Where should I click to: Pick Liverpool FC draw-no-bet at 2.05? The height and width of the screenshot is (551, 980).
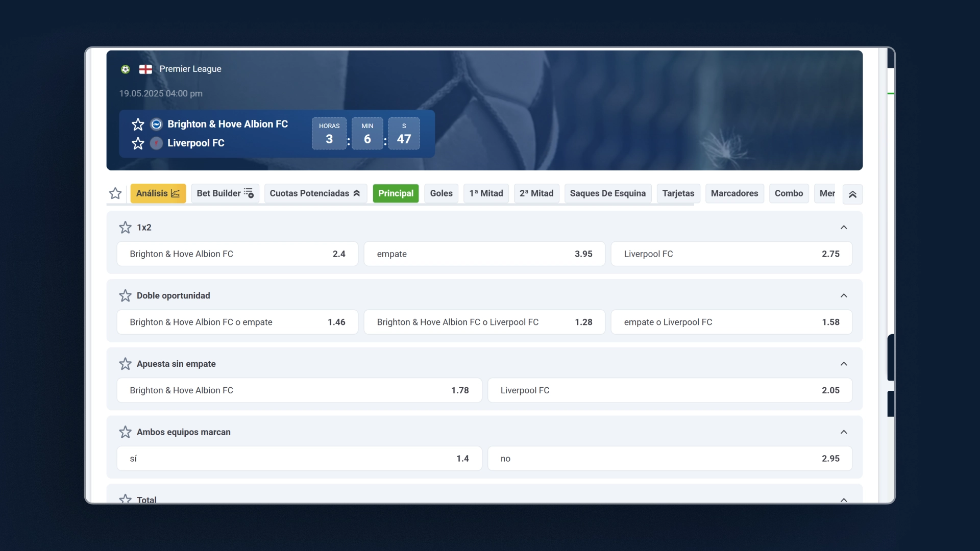tap(670, 390)
